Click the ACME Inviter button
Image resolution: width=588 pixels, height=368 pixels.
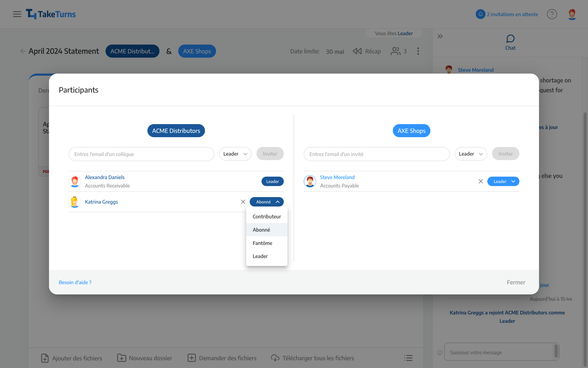click(x=270, y=154)
